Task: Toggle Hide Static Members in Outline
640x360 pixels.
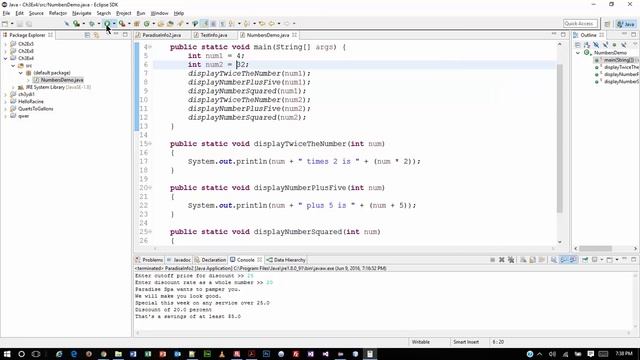Action: click(605, 44)
